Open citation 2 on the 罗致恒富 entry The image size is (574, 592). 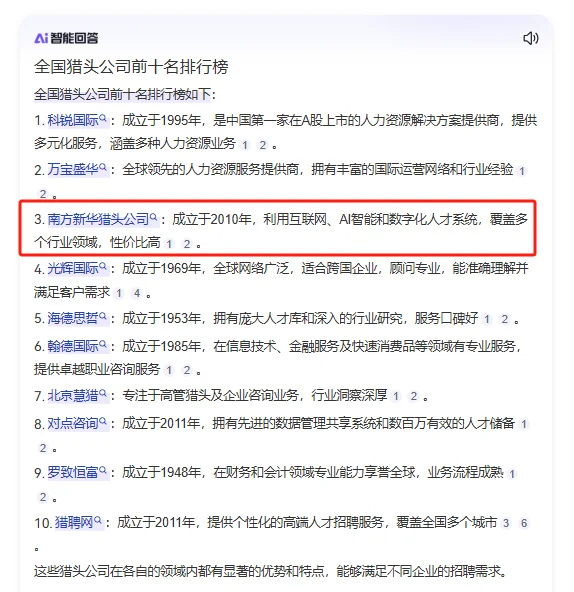43,497
